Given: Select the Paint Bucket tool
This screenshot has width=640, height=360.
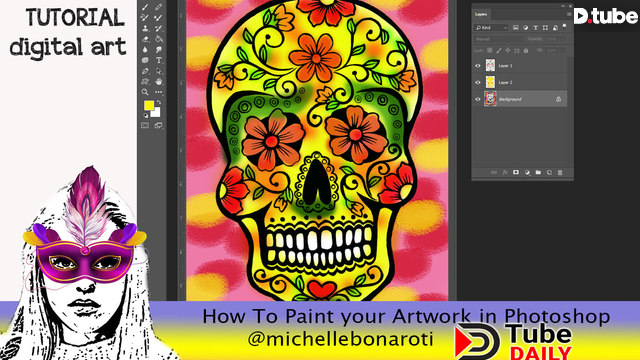Looking at the screenshot, I should [158, 39].
